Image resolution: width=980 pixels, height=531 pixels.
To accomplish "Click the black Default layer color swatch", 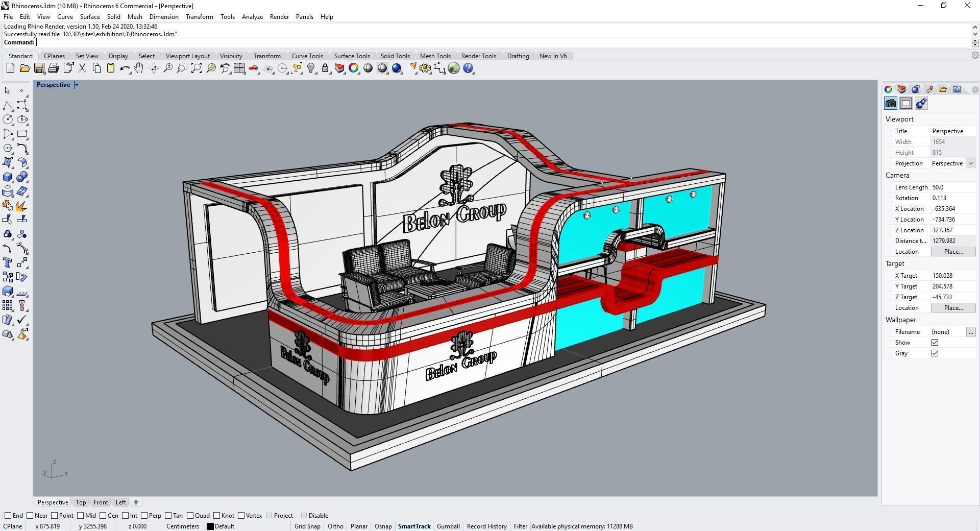I will click(x=210, y=526).
